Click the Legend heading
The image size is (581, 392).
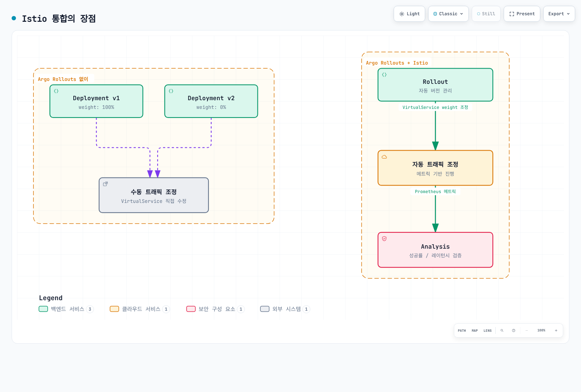point(51,298)
